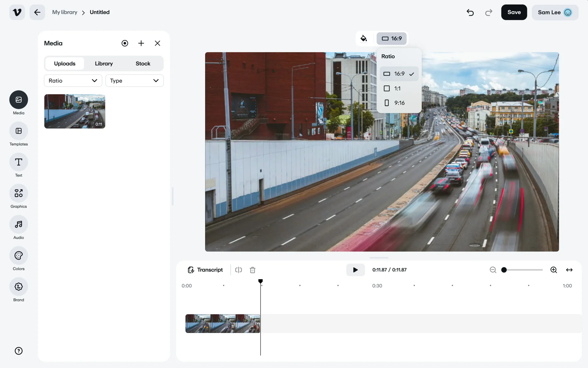Click the split clip icon

point(238,270)
